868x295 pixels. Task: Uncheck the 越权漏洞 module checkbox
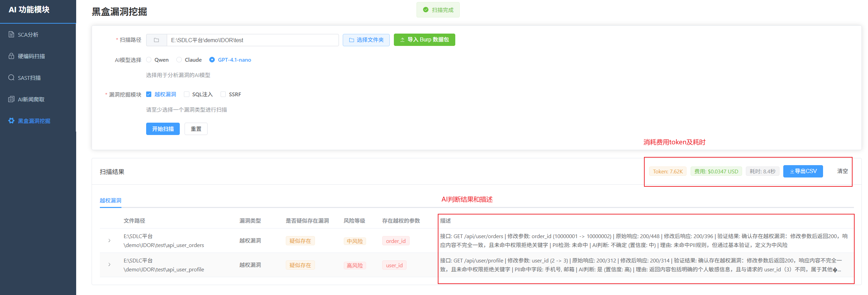(x=149, y=94)
